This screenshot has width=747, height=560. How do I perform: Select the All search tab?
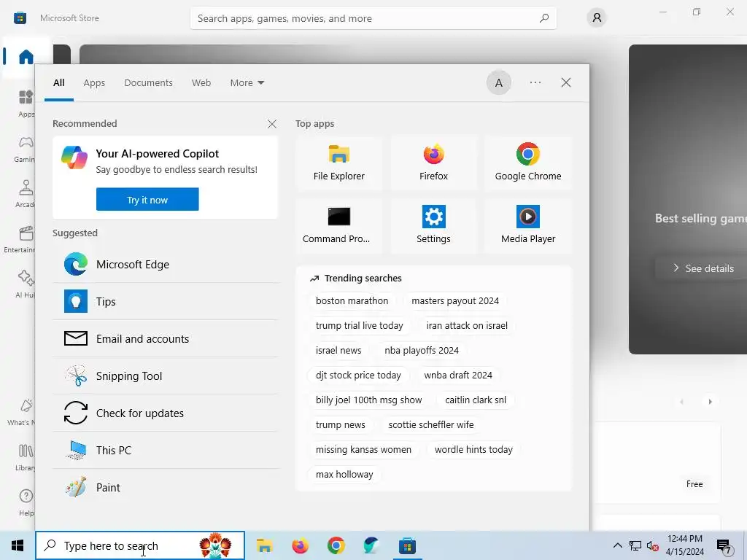coord(59,83)
